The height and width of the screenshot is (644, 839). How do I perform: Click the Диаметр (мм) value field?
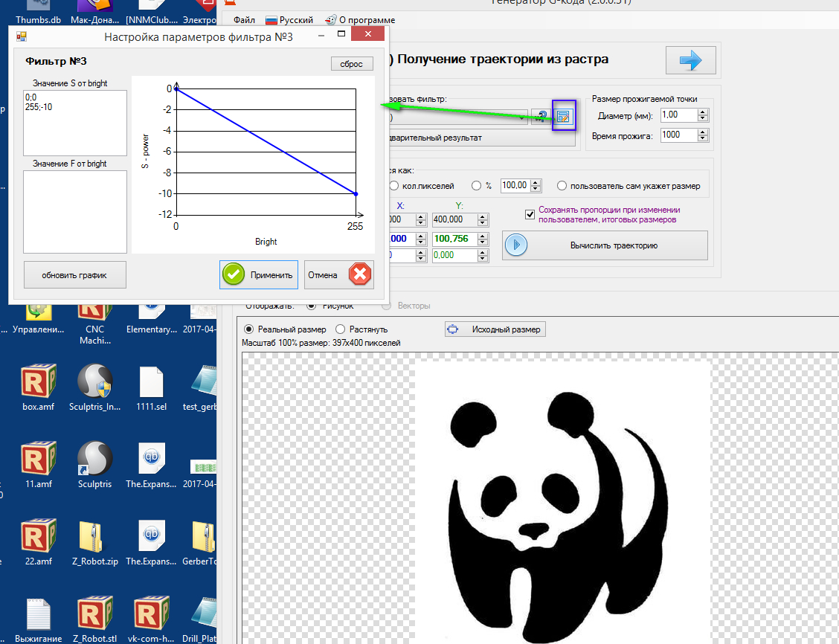click(679, 115)
